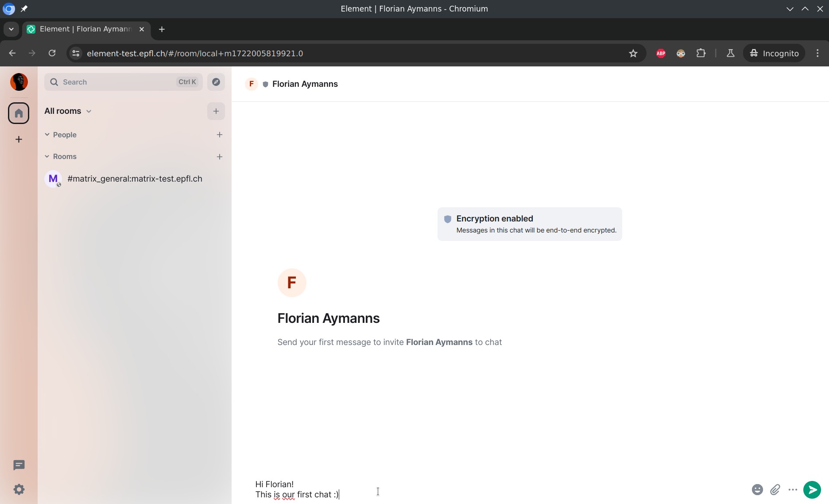Open user profile avatar menu
This screenshot has height=504, width=829.
[x=19, y=82]
